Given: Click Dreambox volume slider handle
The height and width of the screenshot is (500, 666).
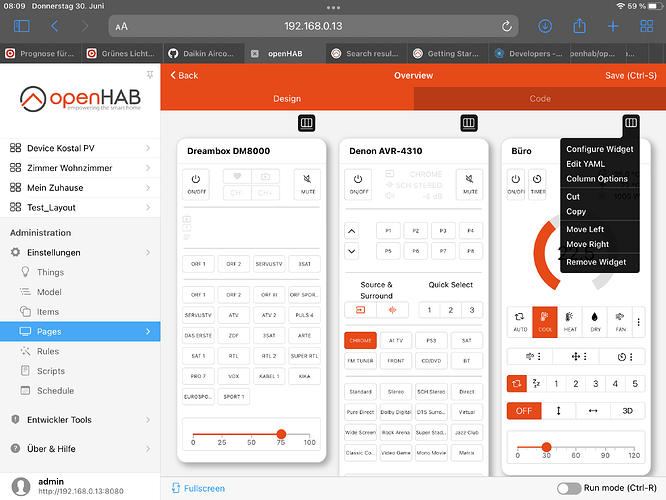Looking at the screenshot, I should click(281, 434).
